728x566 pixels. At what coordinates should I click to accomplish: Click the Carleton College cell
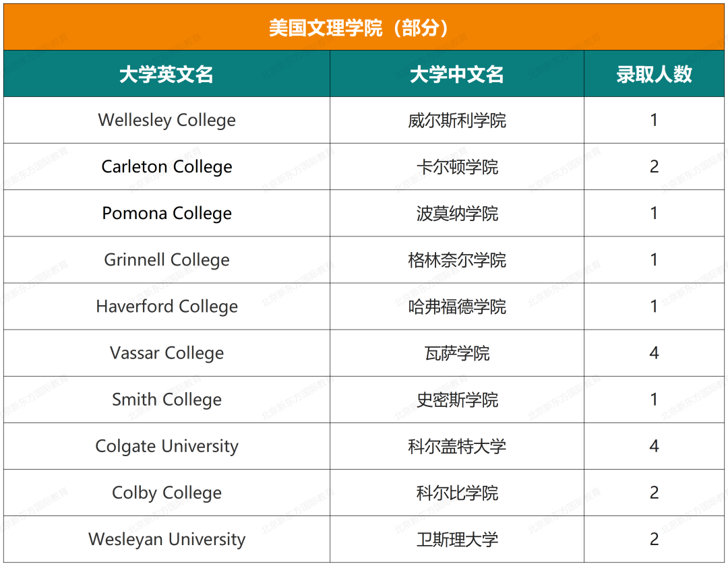click(x=166, y=166)
